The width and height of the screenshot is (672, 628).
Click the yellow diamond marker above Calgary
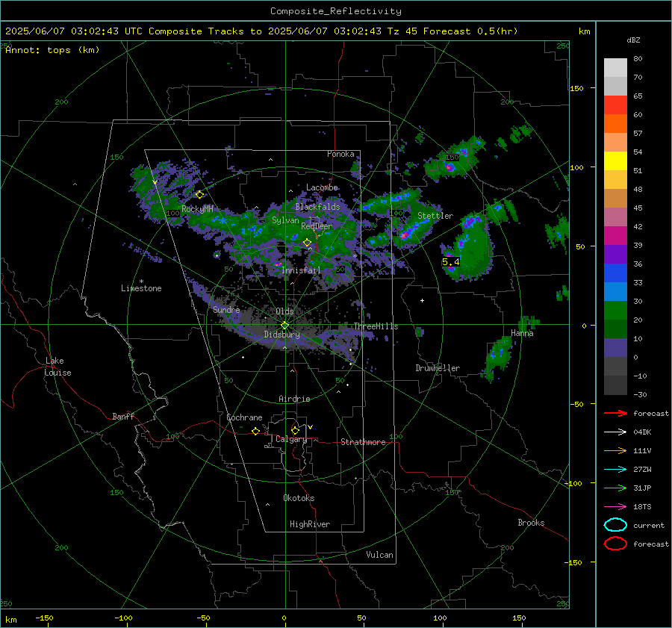tap(295, 430)
